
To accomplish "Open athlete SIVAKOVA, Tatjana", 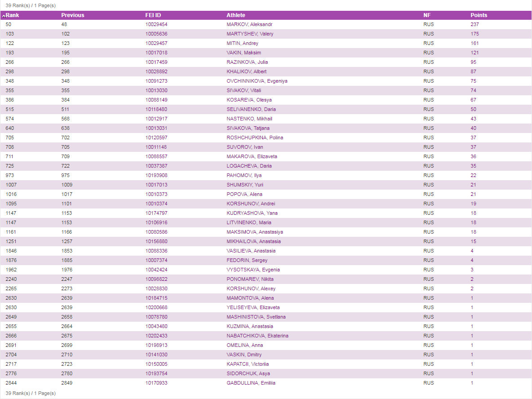I will [248, 128].
